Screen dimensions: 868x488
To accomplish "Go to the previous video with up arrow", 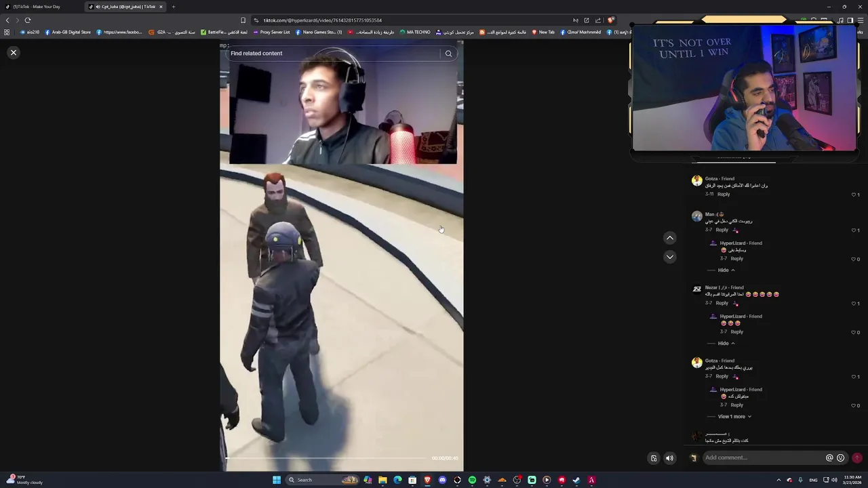I will coord(669,238).
